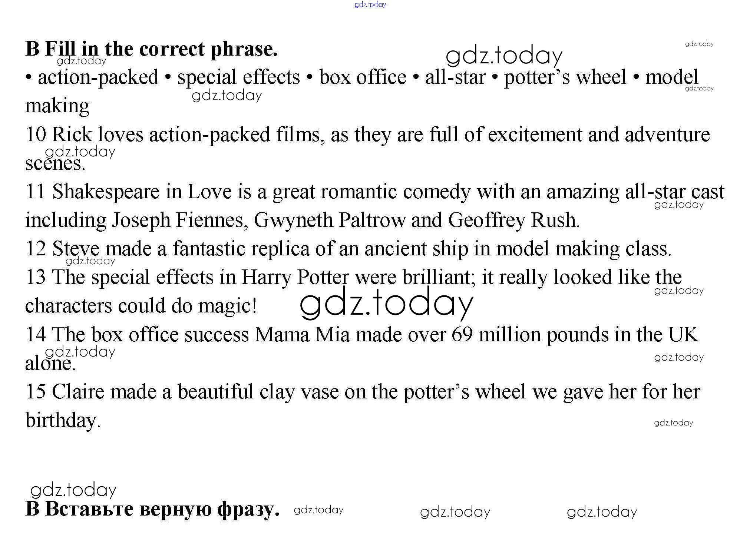Click the name 'Claire' in sentence 15
Viewport: 740px width, 560px height.
coord(78,392)
